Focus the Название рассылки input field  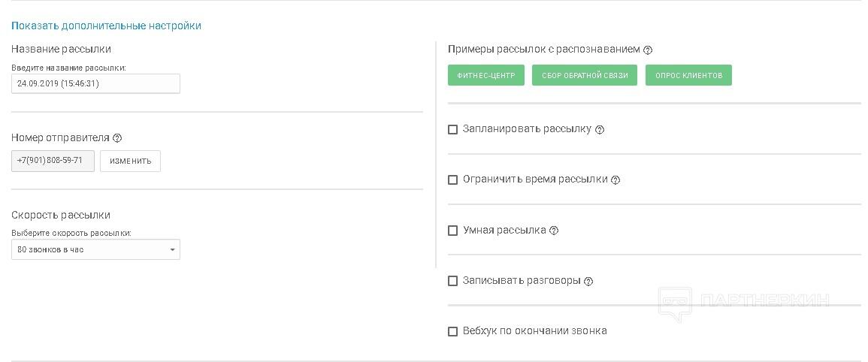(95, 83)
